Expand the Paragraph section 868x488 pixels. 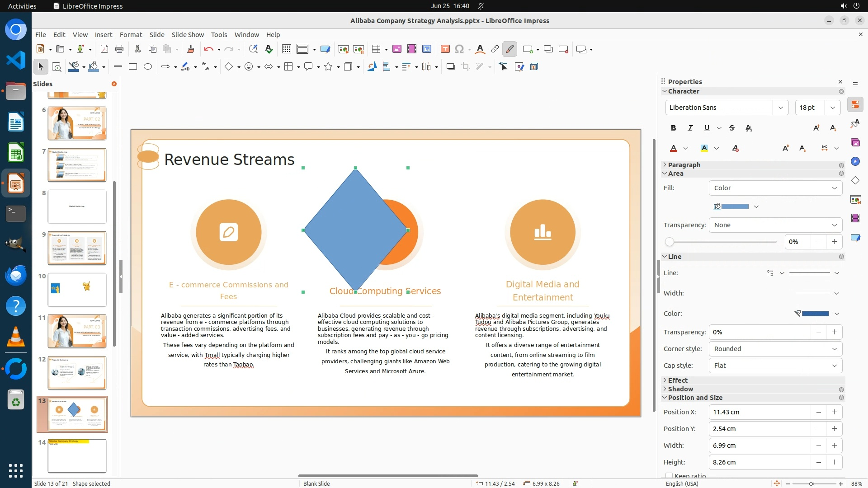[x=684, y=165]
